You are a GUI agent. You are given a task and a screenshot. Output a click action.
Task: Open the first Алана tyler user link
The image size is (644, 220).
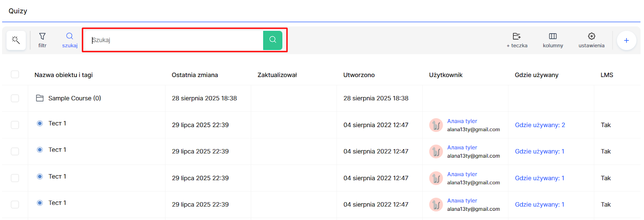462,121
